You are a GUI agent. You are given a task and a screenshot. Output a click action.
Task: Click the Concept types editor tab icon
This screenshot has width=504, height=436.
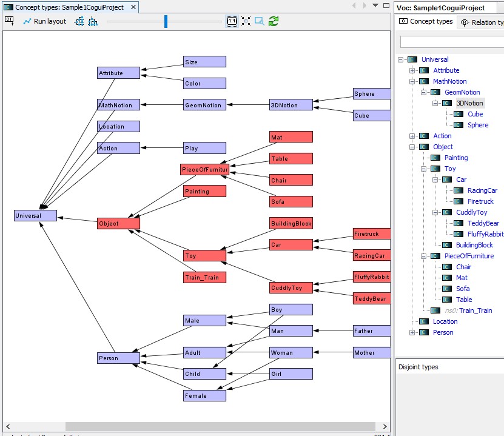[8, 7]
